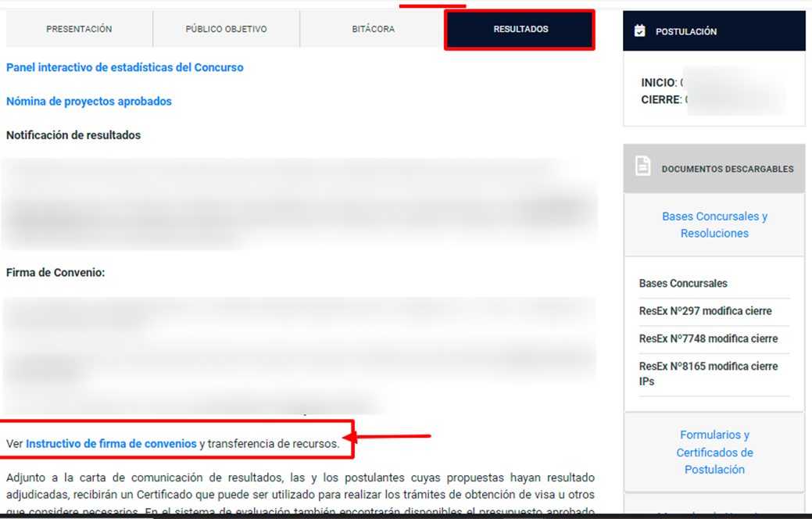Open the Bases Concursales document
The height and width of the screenshot is (519, 812).
tap(683, 283)
